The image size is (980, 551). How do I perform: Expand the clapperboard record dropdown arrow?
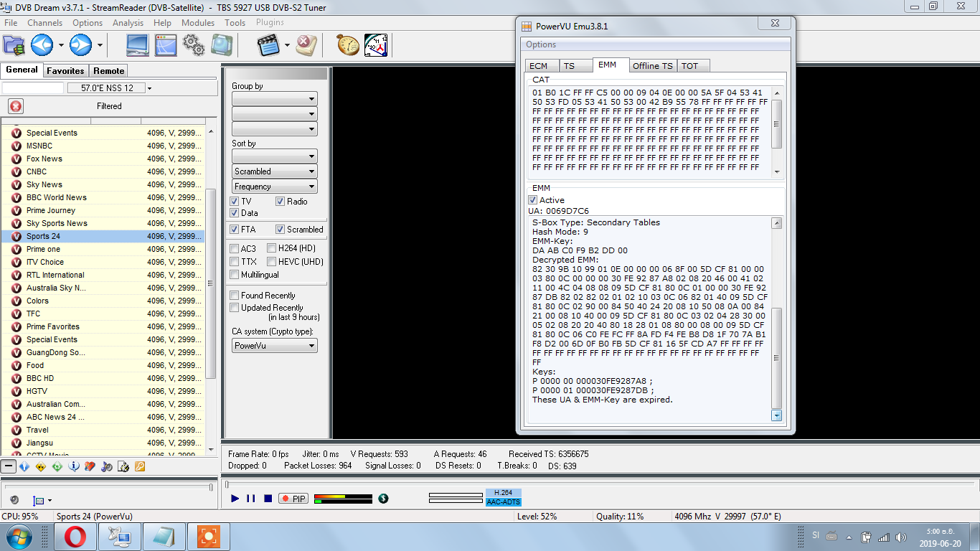coord(287,45)
